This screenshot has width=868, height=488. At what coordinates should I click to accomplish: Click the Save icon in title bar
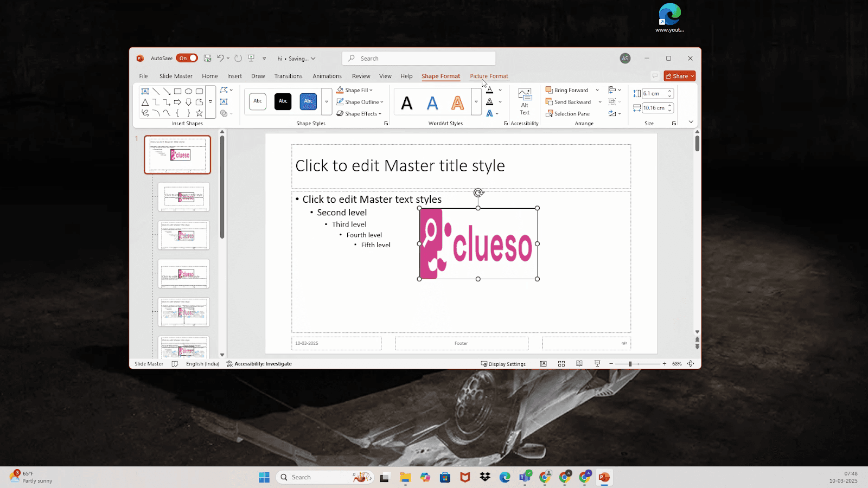[x=207, y=58]
